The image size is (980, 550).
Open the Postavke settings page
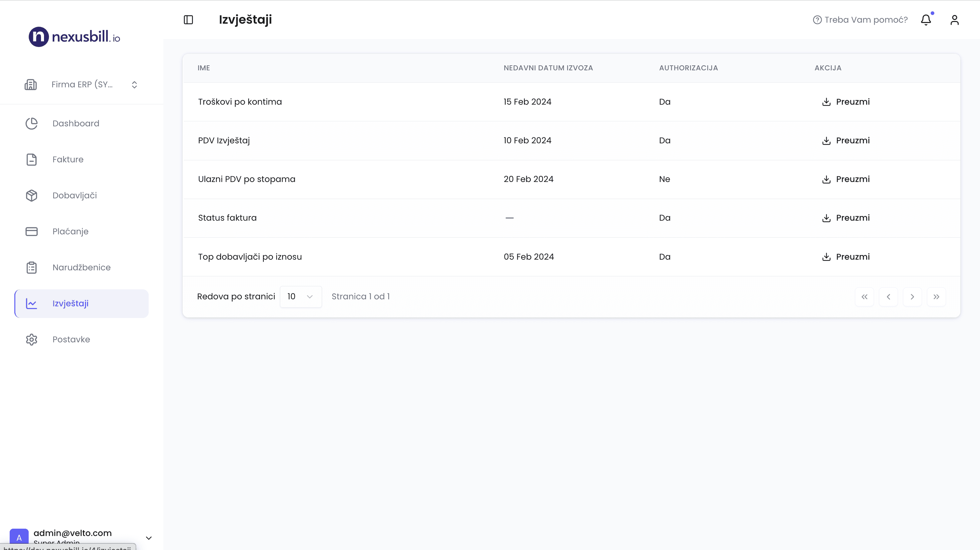(x=71, y=339)
